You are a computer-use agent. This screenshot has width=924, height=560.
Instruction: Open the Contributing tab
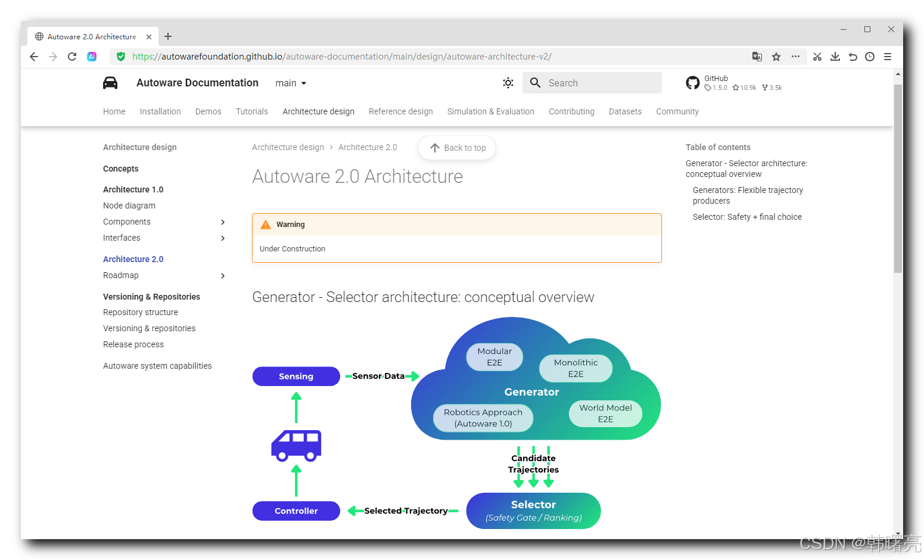[x=572, y=111]
